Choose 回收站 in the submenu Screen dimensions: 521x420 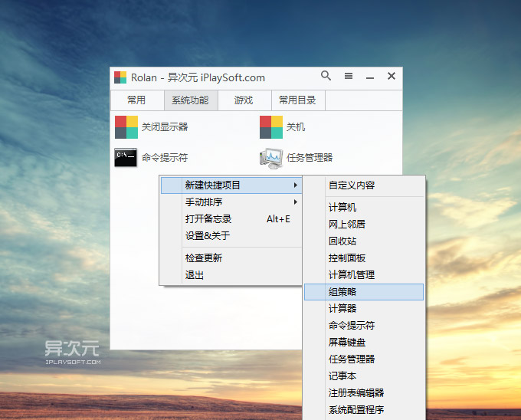[x=364, y=241]
